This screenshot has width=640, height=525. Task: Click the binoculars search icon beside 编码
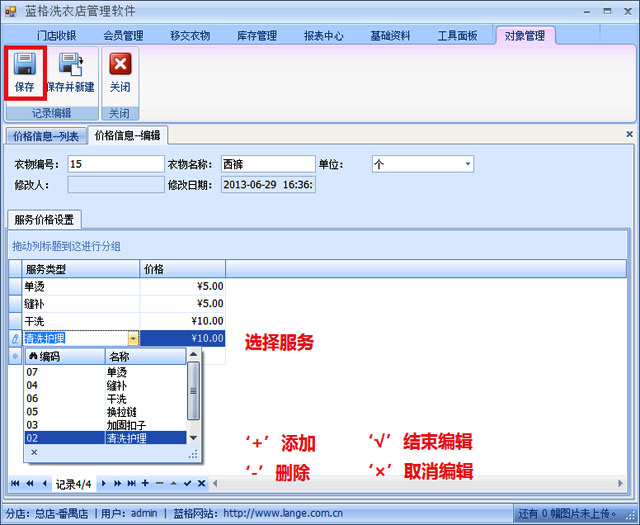(33, 357)
